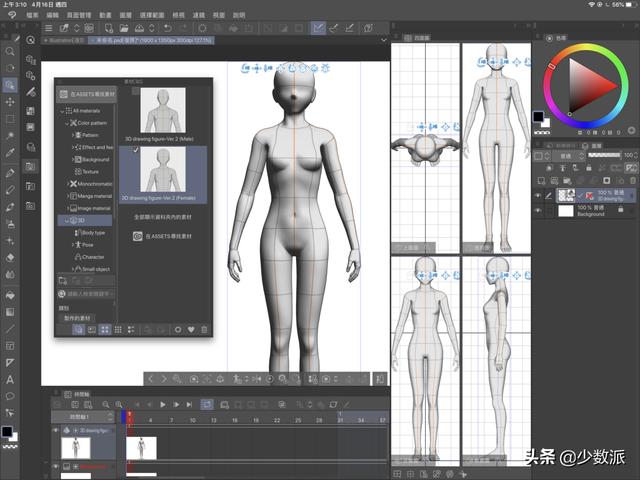Toggle eye on second timeline track
Image resolution: width=640 pixels, height=480 pixels.
click(x=56, y=466)
